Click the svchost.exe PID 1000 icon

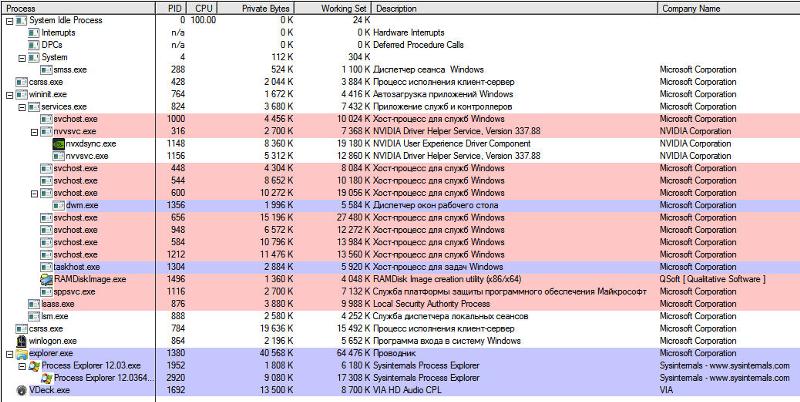pyautogui.click(x=46, y=119)
